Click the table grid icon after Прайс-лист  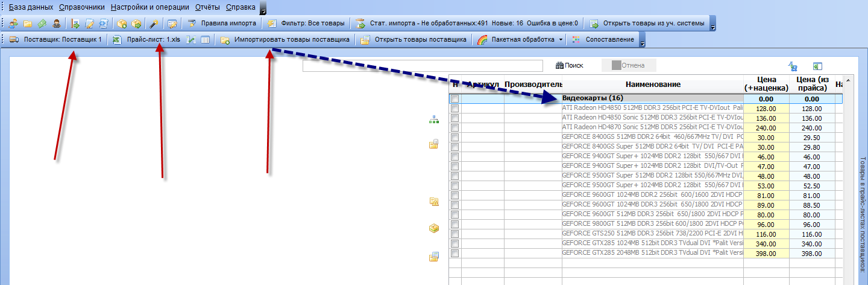[205, 40]
